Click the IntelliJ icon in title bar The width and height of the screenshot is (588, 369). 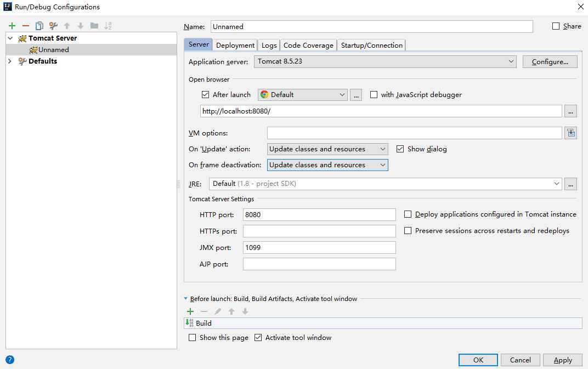coord(8,7)
